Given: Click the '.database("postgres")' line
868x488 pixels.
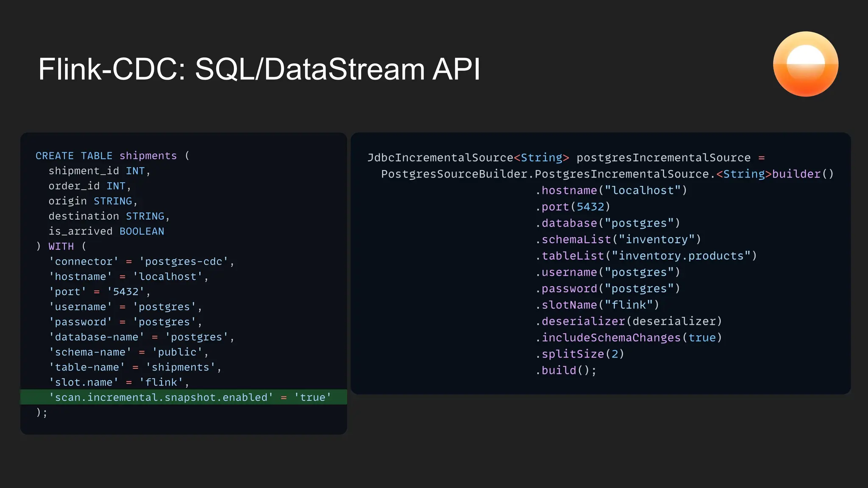Looking at the screenshot, I should click(607, 223).
